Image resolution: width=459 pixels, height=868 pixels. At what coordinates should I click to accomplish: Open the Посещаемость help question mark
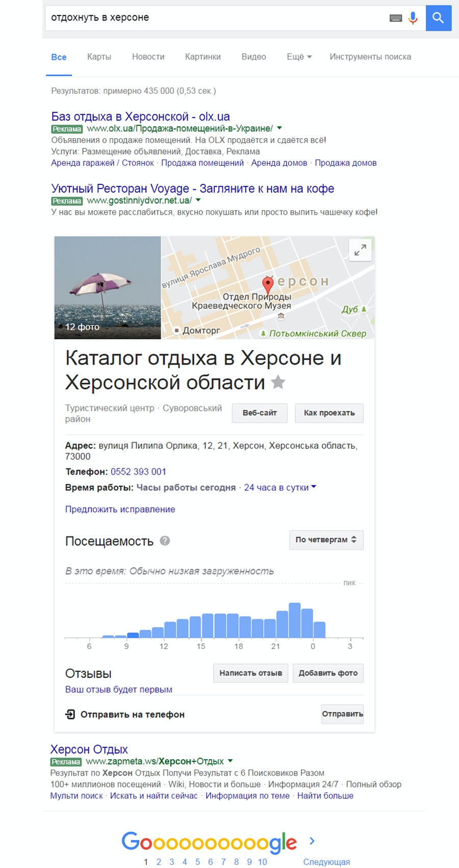pyautogui.click(x=165, y=541)
